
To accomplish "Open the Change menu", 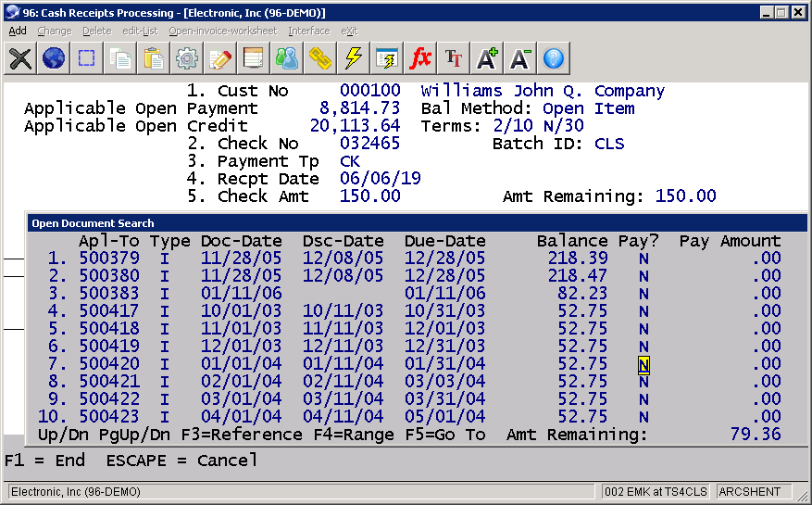I will pyautogui.click(x=55, y=32).
